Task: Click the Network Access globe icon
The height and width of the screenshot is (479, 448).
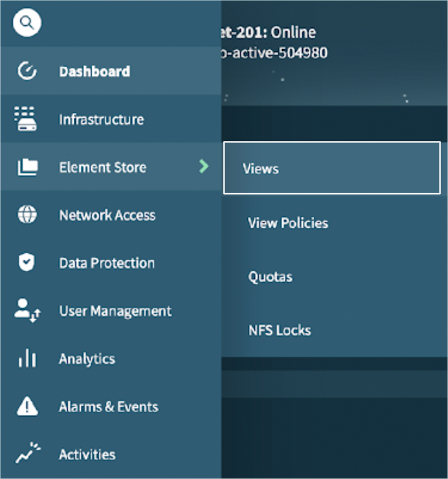Action: click(x=27, y=215)
